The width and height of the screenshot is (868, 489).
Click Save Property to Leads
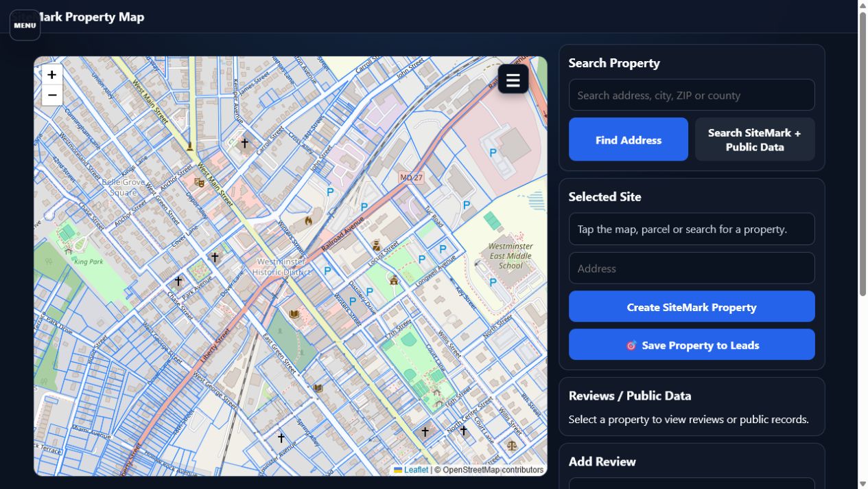tap(692, 345)
